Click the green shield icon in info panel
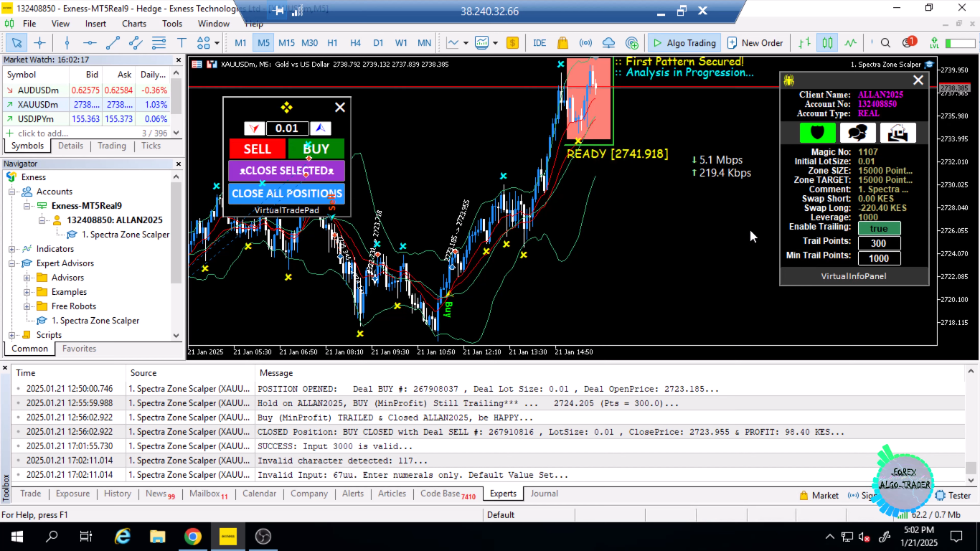 click(x=818, y=133)
